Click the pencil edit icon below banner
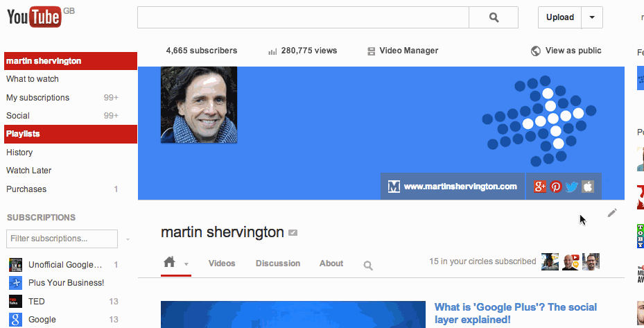The width and height of the screenshot is (644, 328). coord(612,213)
